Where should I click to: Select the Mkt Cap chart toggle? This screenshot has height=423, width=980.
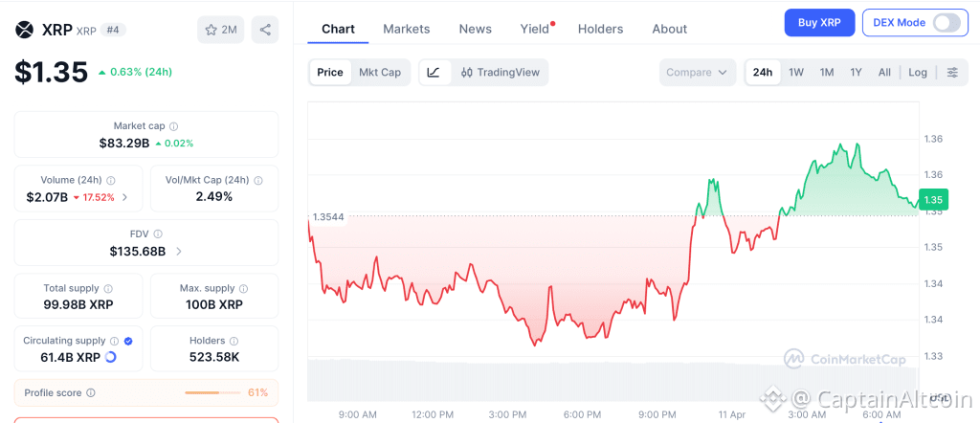pyautogui.click(x=380, y=72)
